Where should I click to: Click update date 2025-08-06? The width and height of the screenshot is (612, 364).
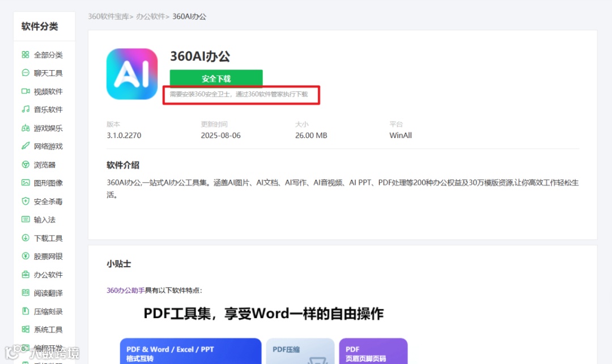220,135
